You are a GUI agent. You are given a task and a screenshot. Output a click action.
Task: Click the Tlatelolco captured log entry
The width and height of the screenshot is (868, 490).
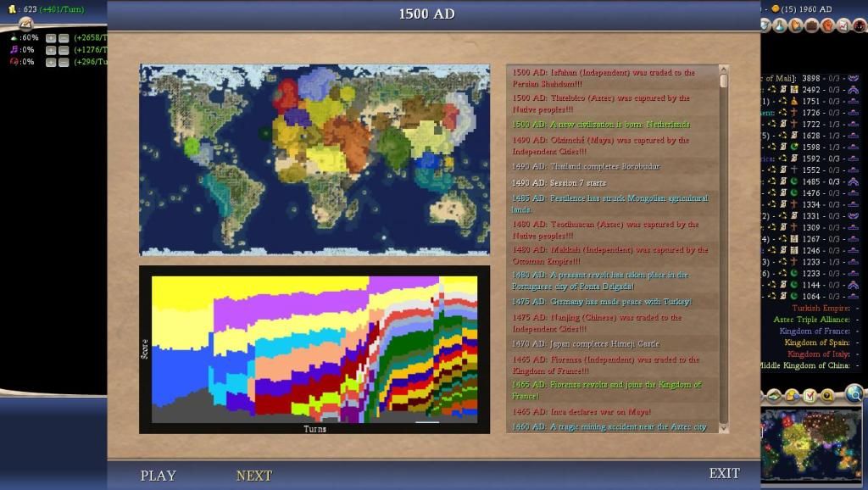click(601, 103)
